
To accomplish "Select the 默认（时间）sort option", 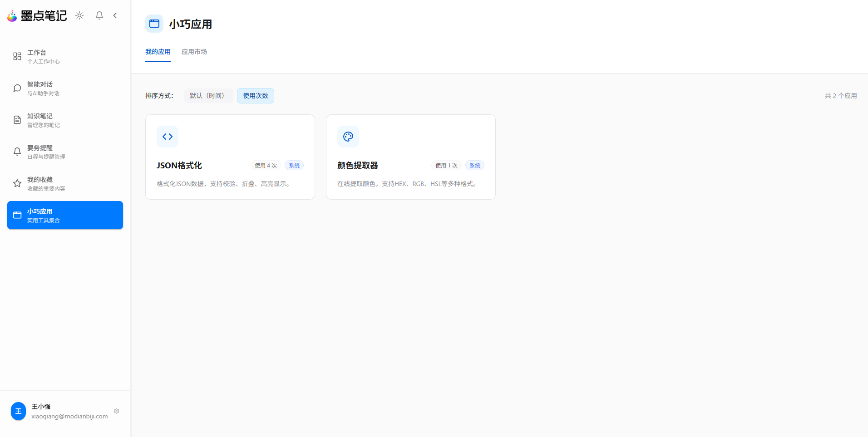I will (x=208, y=95).
